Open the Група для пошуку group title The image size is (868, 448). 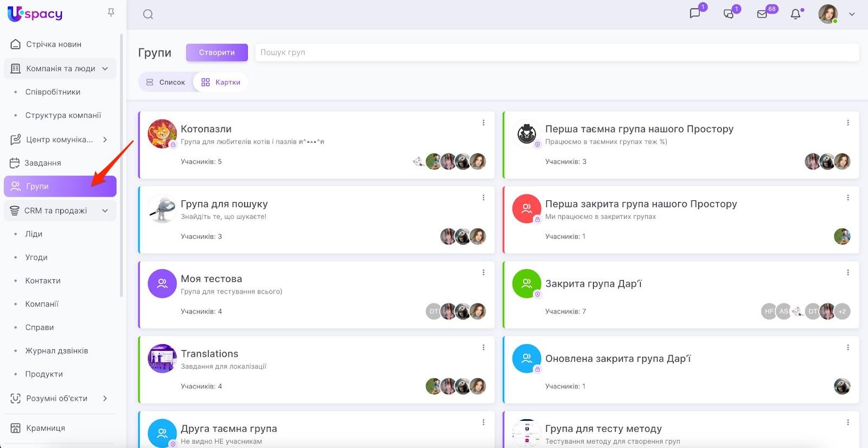coord(224,204)
